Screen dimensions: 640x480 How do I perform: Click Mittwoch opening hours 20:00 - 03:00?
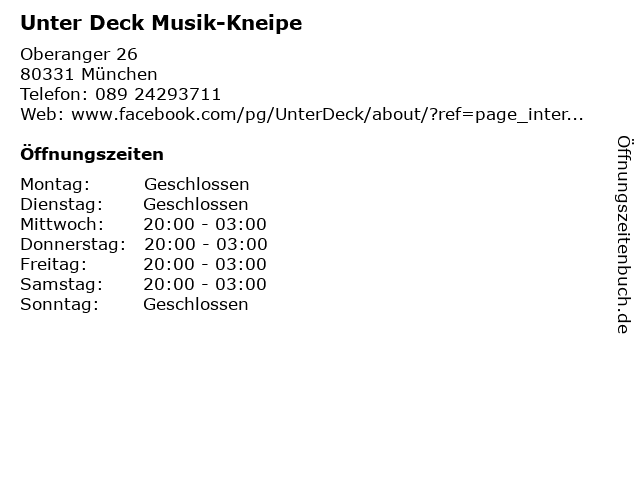click(x=205, y=224)
